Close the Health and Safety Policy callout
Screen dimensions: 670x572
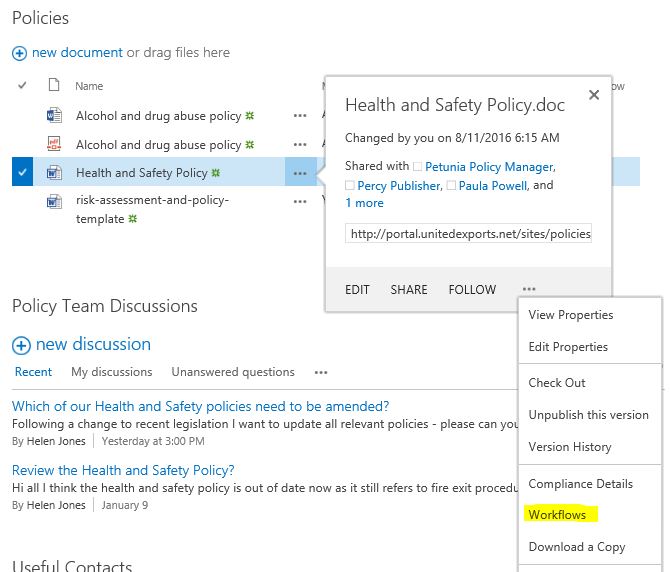click(x=593, y=96)
